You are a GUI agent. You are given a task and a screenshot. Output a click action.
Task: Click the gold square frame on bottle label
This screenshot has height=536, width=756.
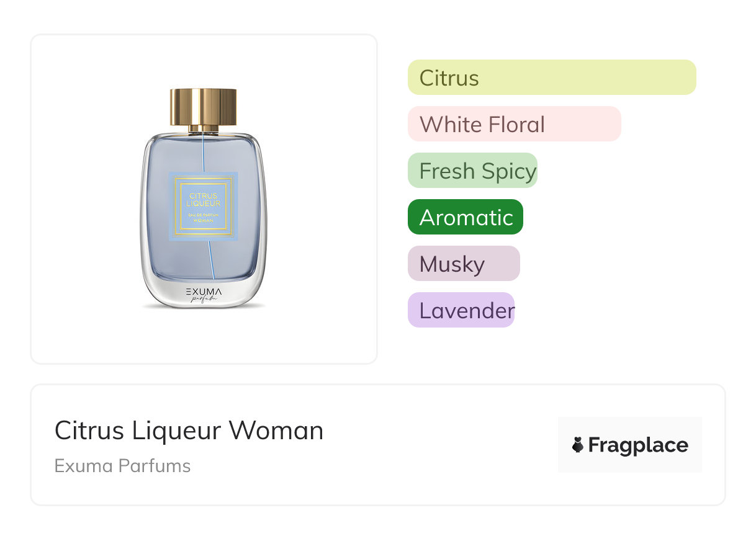176,207
